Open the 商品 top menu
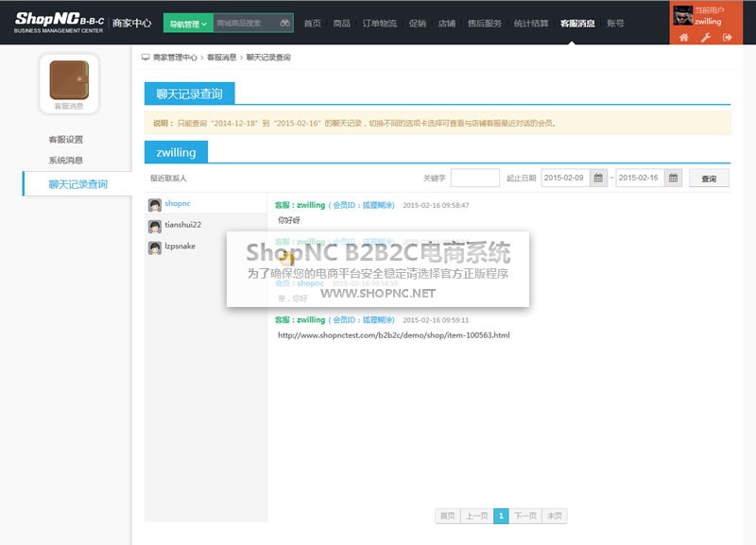Viewport: 756px width, 545px height. [x=342, y=23]
